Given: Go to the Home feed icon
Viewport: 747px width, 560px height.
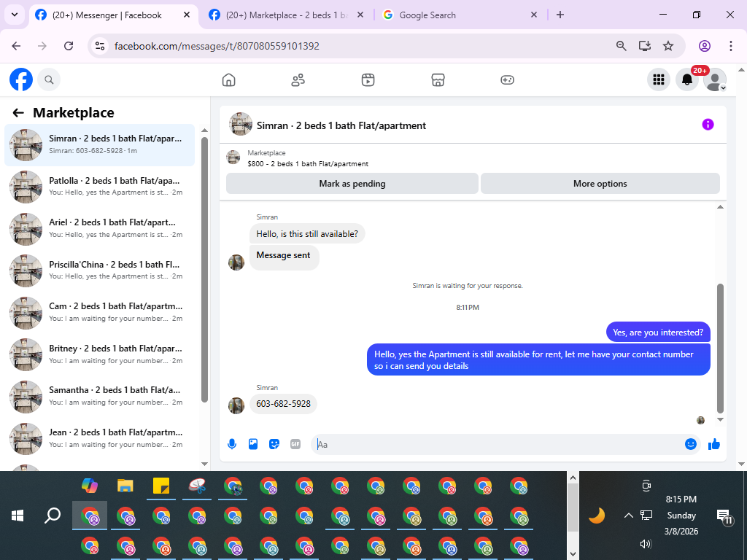Looking at the screenshot, I should (228, 80).
